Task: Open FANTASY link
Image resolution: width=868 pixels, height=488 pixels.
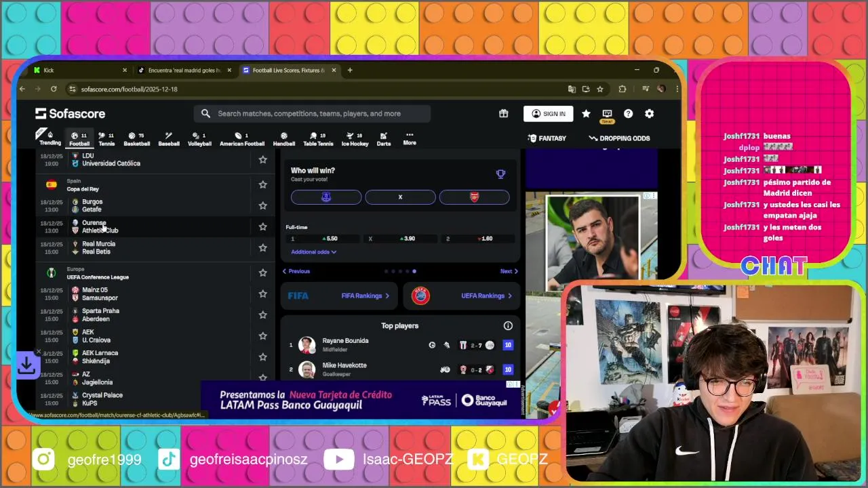Action: (547, 138)
